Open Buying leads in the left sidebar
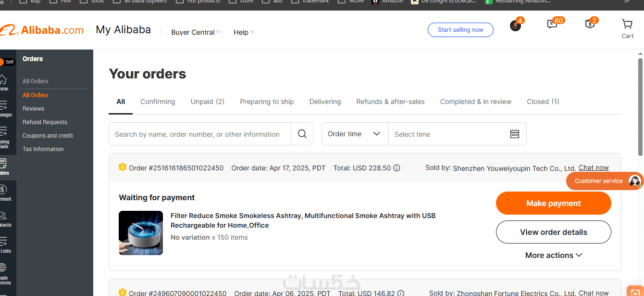The width and height of the screenshot is (644, 296). pyautogui.click(x=4, y=138)
